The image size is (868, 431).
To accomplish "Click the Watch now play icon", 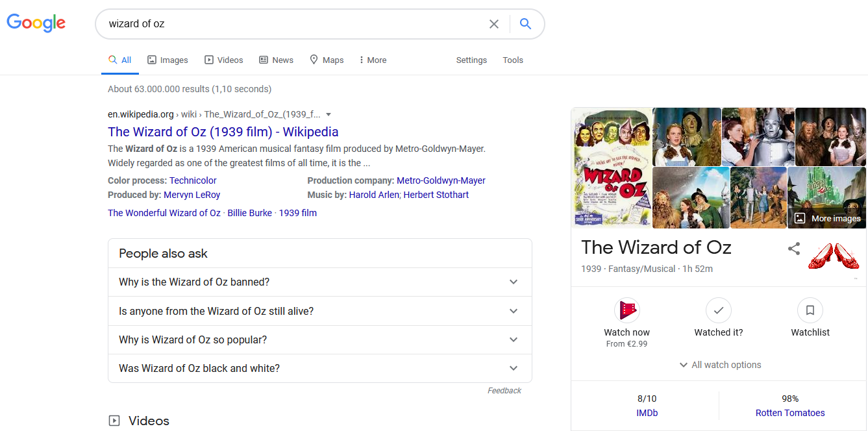I will click(627, 310).
